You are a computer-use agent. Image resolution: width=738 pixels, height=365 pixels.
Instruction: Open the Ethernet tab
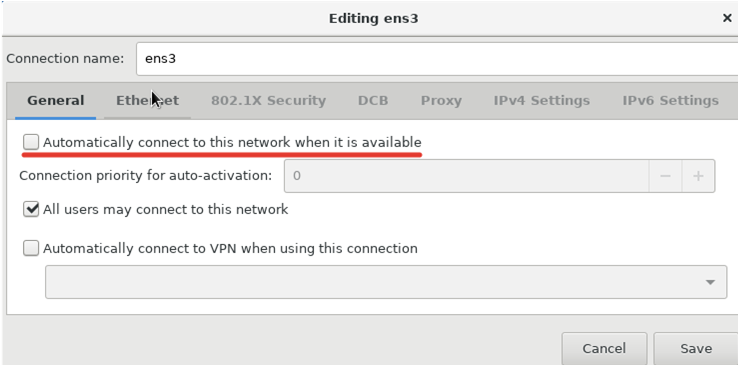click(147, 101)
